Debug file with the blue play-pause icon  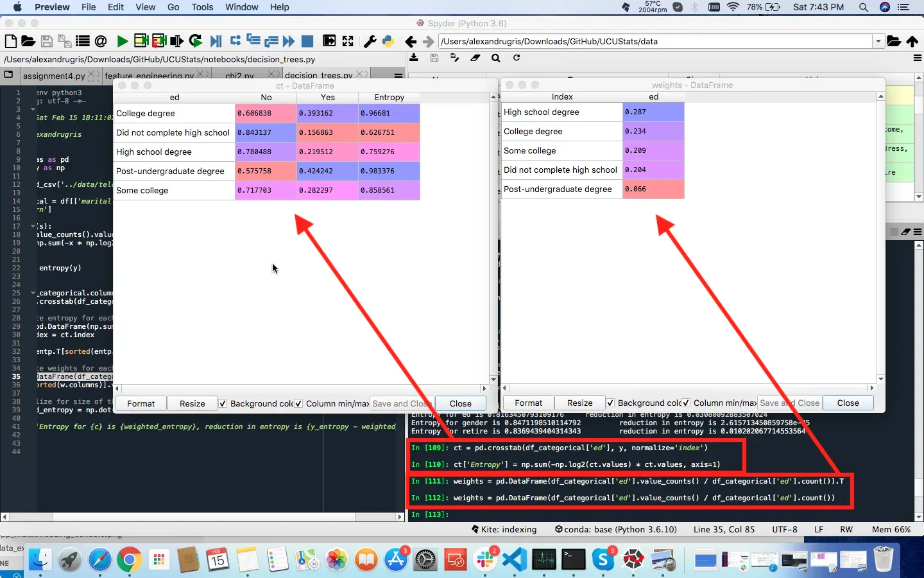[216, 41]
